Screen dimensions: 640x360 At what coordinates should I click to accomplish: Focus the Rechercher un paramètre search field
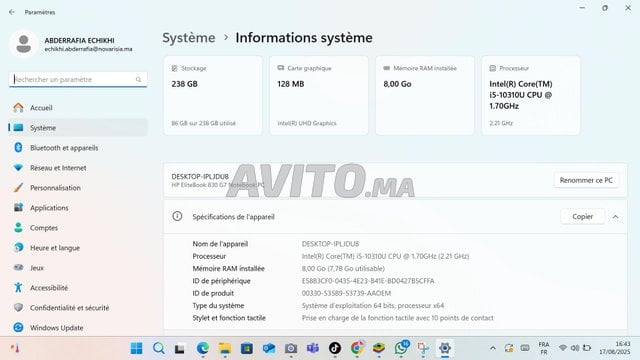click(78, 80)
